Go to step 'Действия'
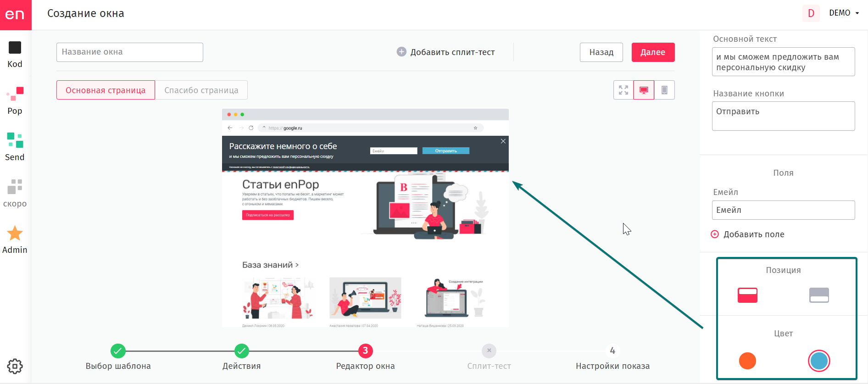 tap(241, 351)
